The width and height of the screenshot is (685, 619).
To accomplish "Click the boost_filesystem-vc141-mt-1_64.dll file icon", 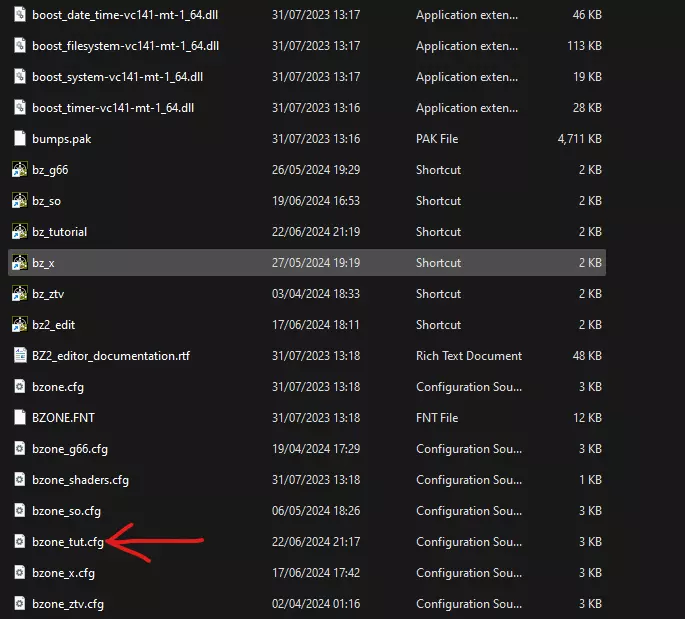I will click(x=20, y=45).
